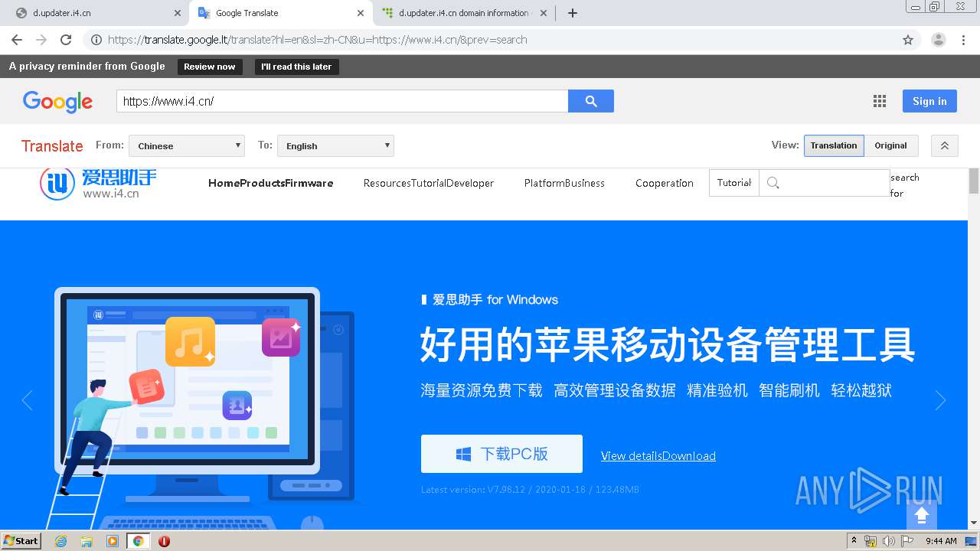Open the volume control in the tray
The width and height of the screenshot is (980, 551).
tap(888, 541)
